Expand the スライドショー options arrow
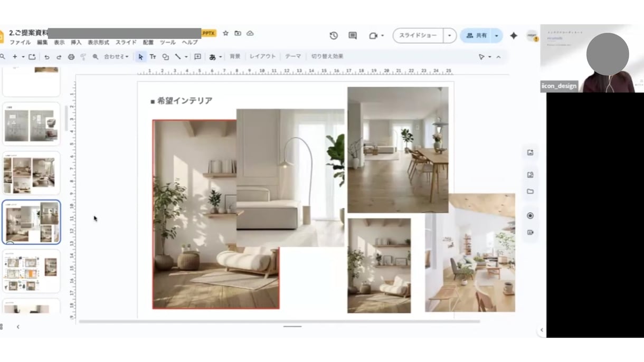644x362 pixels. point(450,35)
